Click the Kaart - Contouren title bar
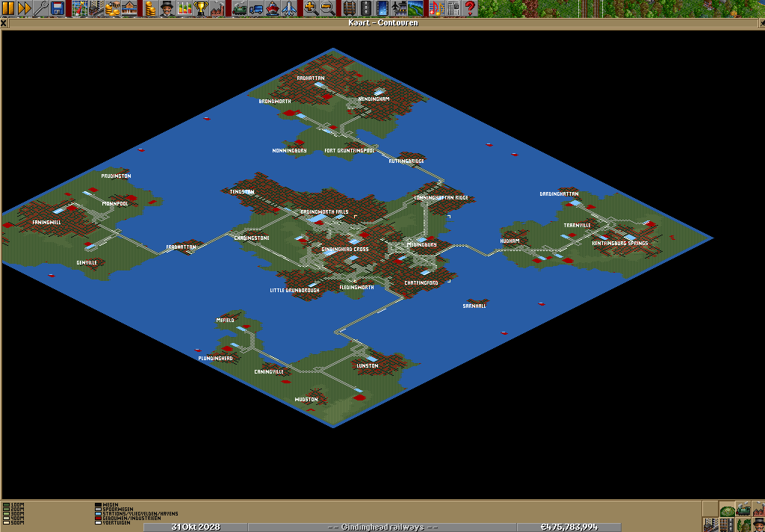This screenshot has width=765, height=532. pos(383,23)
